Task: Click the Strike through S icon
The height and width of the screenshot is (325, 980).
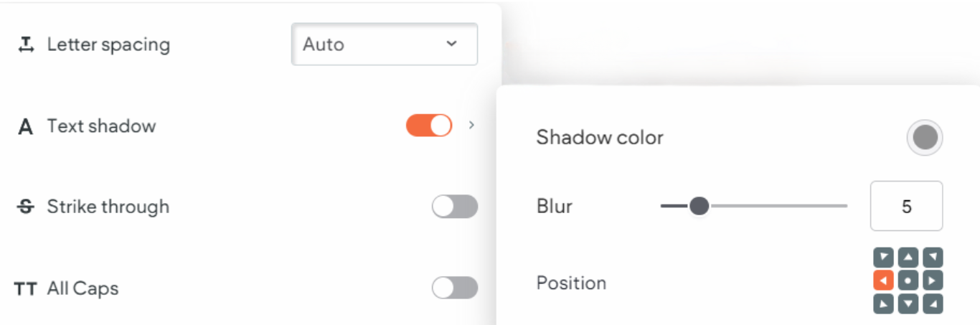Action: coord(26,207)
